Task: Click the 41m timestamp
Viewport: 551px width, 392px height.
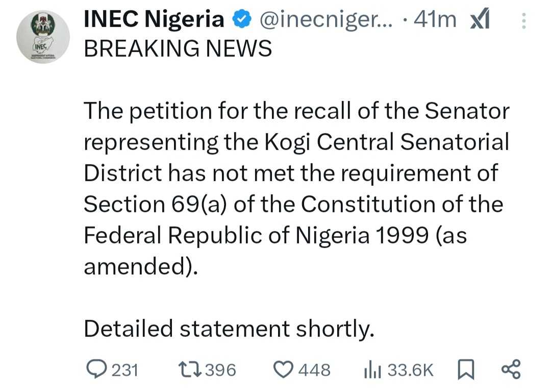Action: click(x=435, y=20)
